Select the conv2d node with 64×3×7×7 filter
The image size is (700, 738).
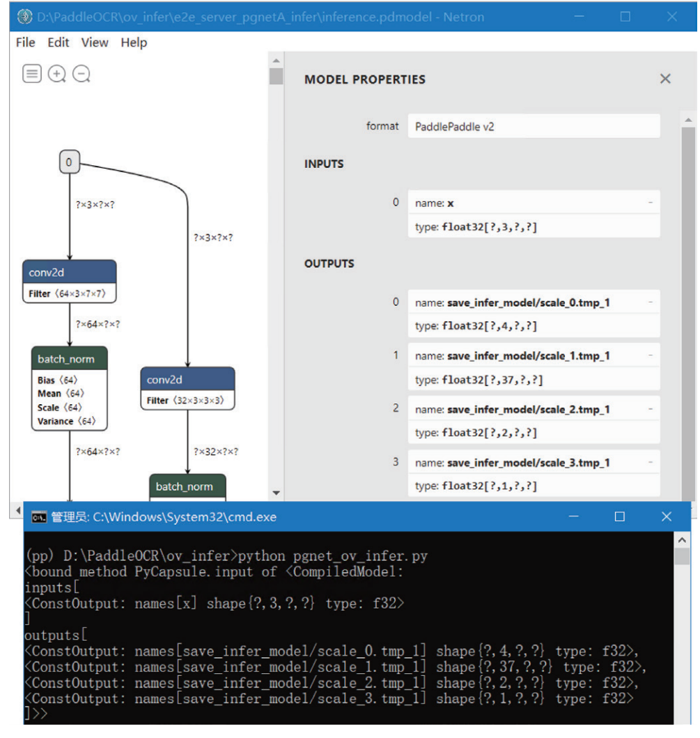pyautogui.click(x=69, y=272)
